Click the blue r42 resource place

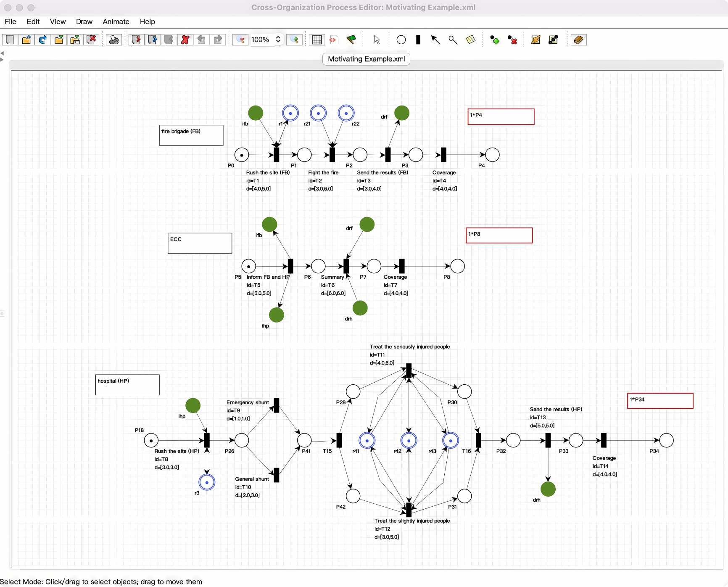(x=409, y=440)
